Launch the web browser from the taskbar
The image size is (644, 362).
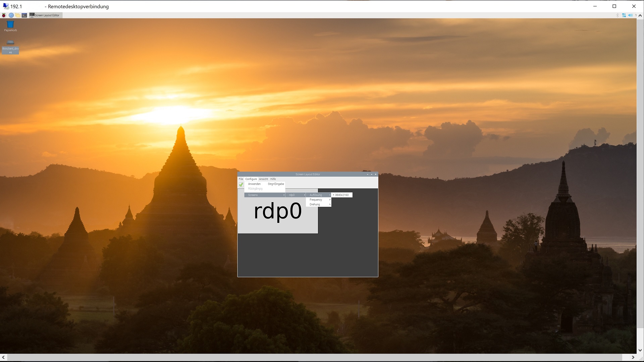coord(11,15)
